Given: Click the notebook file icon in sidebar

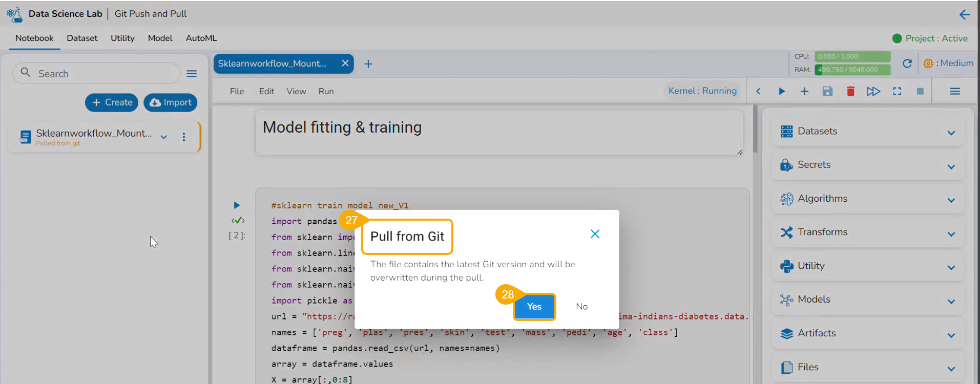Looking at the screenshot, I should (x=25, y=137).
